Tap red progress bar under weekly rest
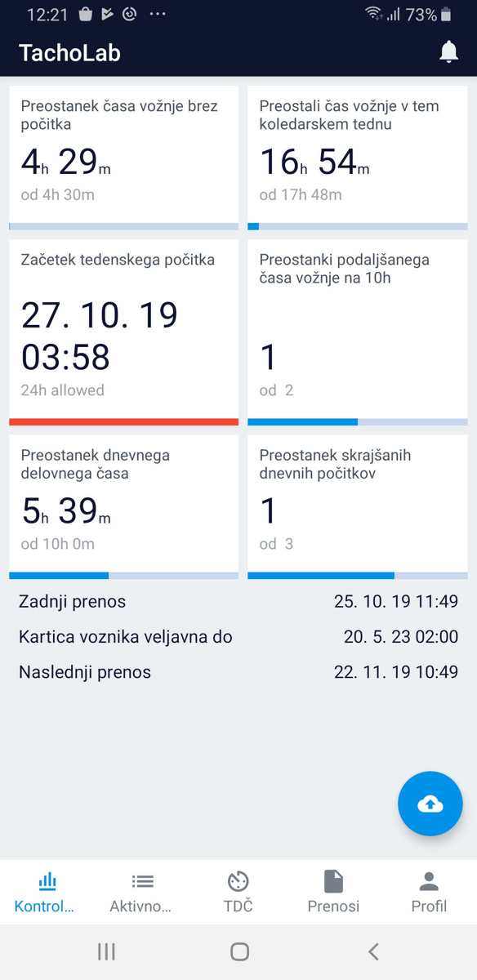The width and height of the screenshot is (477, 980). click(124, 422)
